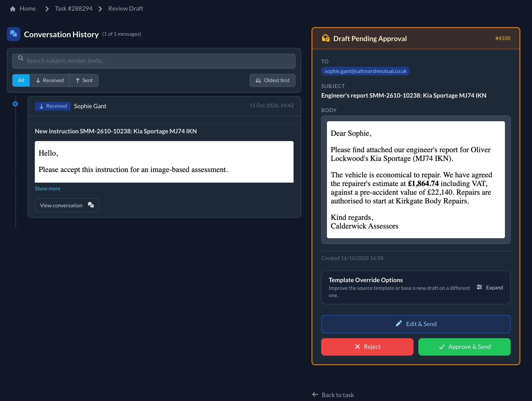Click the Created 16/10/2026 16:58 label
532x401 pixels.
coord(352,258)
